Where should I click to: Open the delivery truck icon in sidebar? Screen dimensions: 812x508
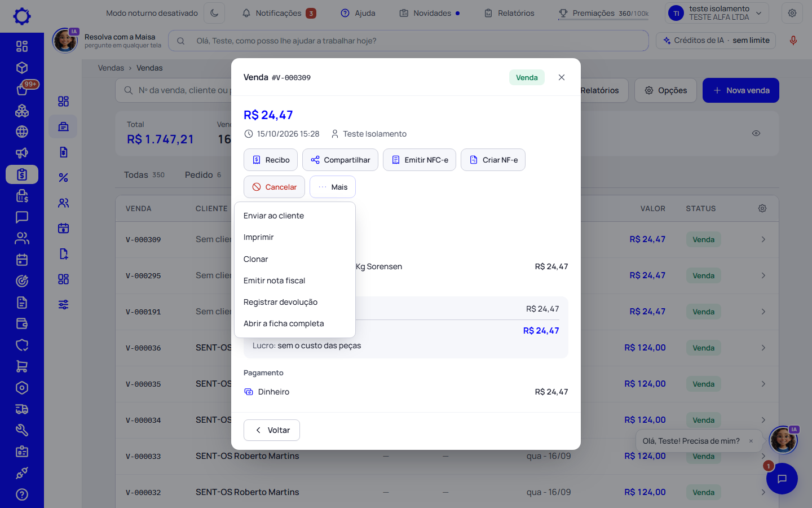(22, 409)
